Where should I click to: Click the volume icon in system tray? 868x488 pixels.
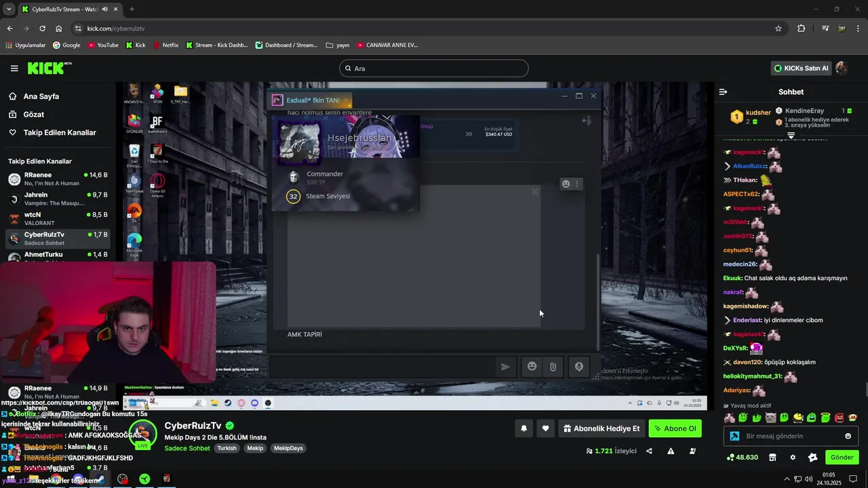[808, 479]
